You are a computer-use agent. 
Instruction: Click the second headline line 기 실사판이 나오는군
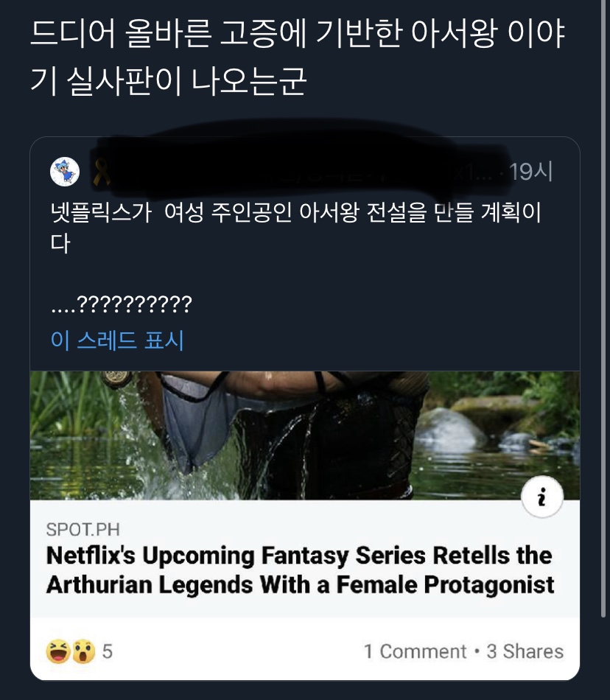168,81
